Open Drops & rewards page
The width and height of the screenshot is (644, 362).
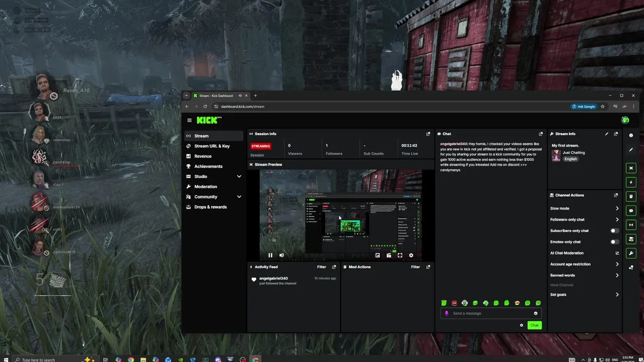pyautogui.click(x=214, y=207)
